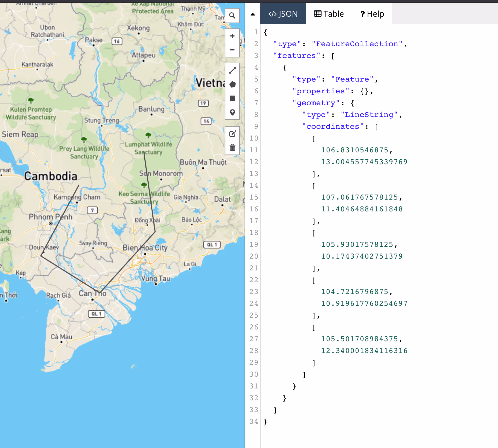Screen dimensions: 498x448
Task: Activate the edit layers tool
Action: [232, 134]
